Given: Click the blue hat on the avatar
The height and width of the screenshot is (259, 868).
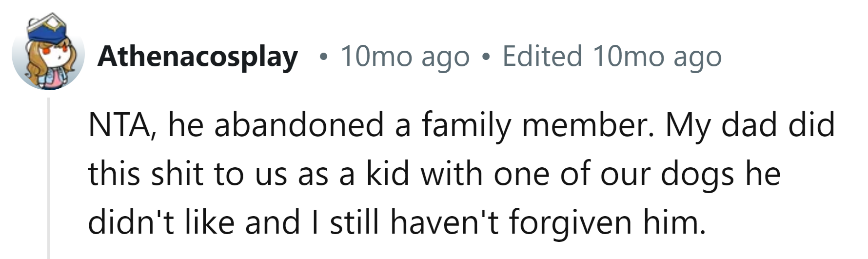Looking at the screenshot, I should [x=48, y=30].
